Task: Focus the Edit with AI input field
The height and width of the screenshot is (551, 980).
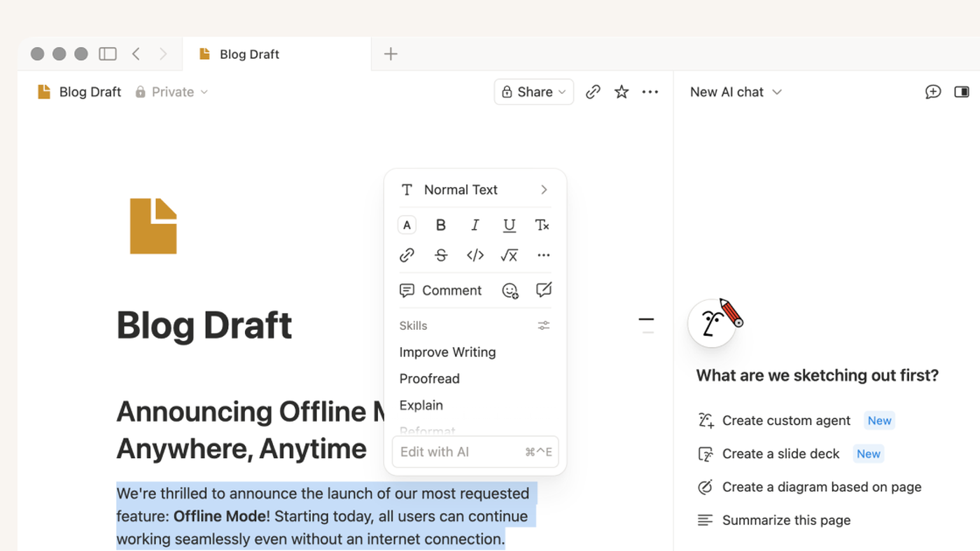Action: (x=475, y=452)
